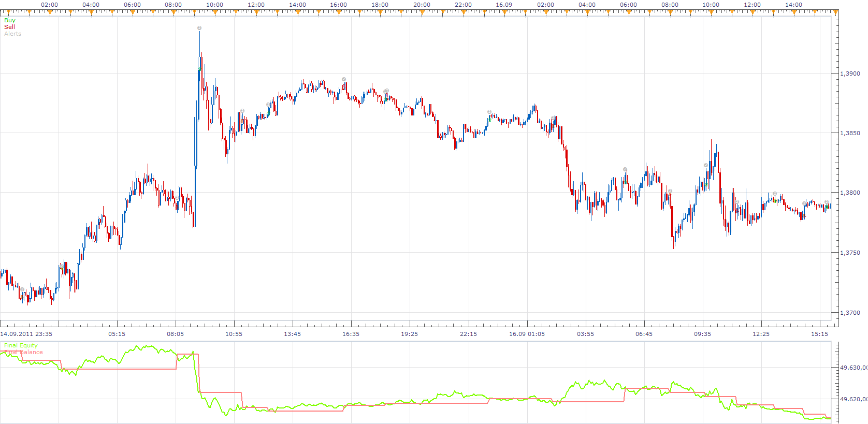Image resolution: width=868 pixels, height=424 pixels.
Task: Click the trade marker shortly before 16.09 midnight
Action: click(x=489, y=112)
